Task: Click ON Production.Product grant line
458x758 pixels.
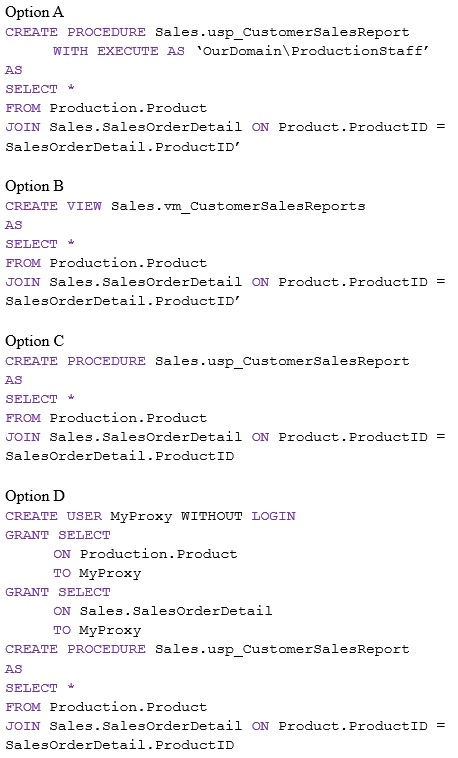Action: [145, 554]
